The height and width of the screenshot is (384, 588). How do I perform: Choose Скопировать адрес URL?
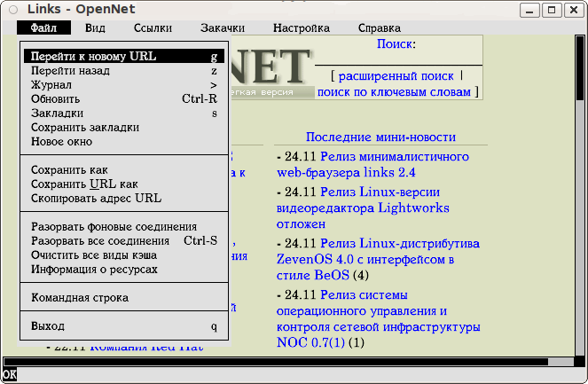tap(124, 199)
